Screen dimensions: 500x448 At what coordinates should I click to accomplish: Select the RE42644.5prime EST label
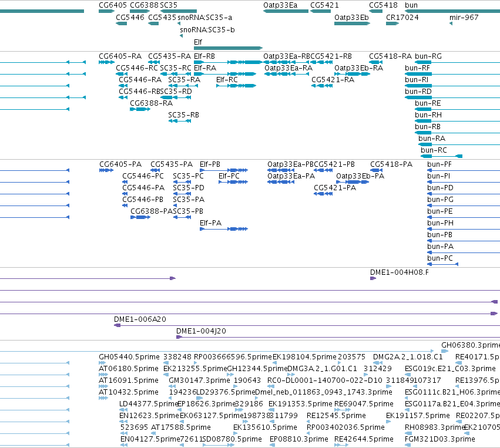coord(364,439)
